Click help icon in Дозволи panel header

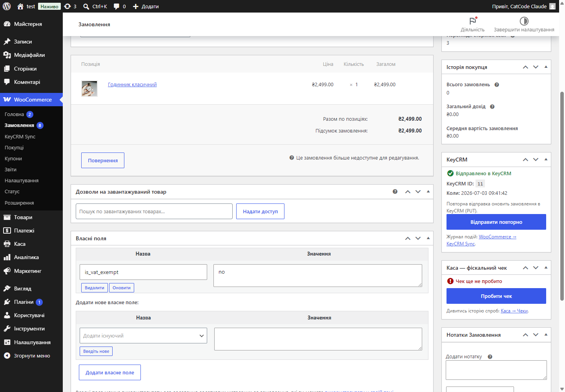click(395, 192)
